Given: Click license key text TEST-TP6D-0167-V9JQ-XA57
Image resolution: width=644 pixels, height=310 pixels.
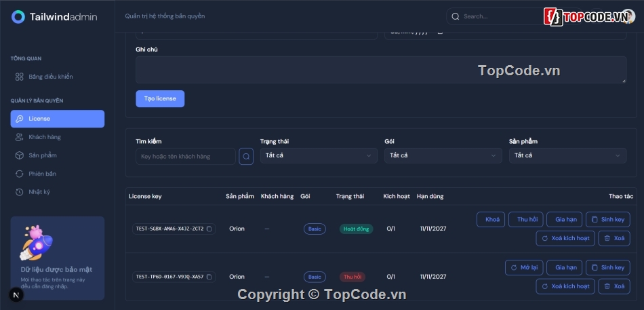Looking at the screenshot, I should 169,277.
